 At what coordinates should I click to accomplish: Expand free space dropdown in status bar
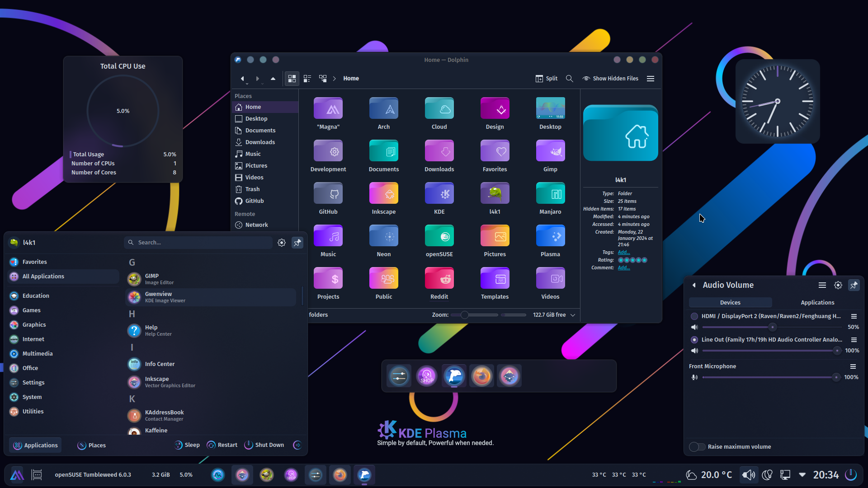573,315
